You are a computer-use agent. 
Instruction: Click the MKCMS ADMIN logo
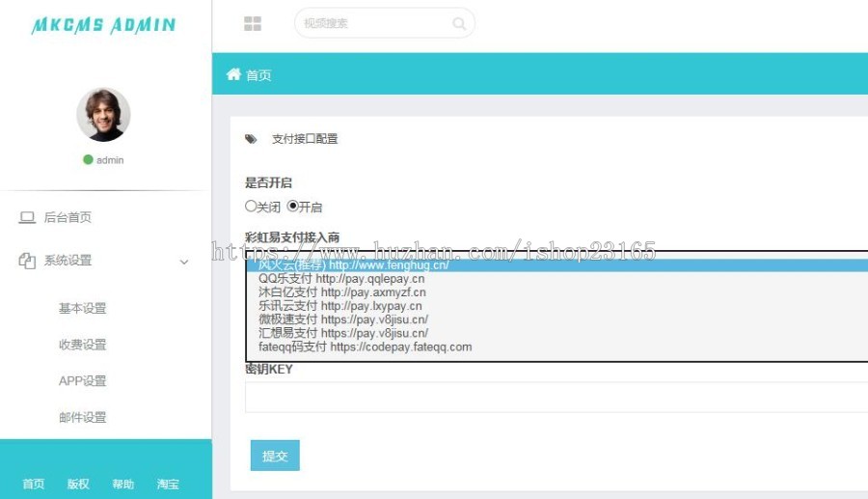tap(103, 26)
